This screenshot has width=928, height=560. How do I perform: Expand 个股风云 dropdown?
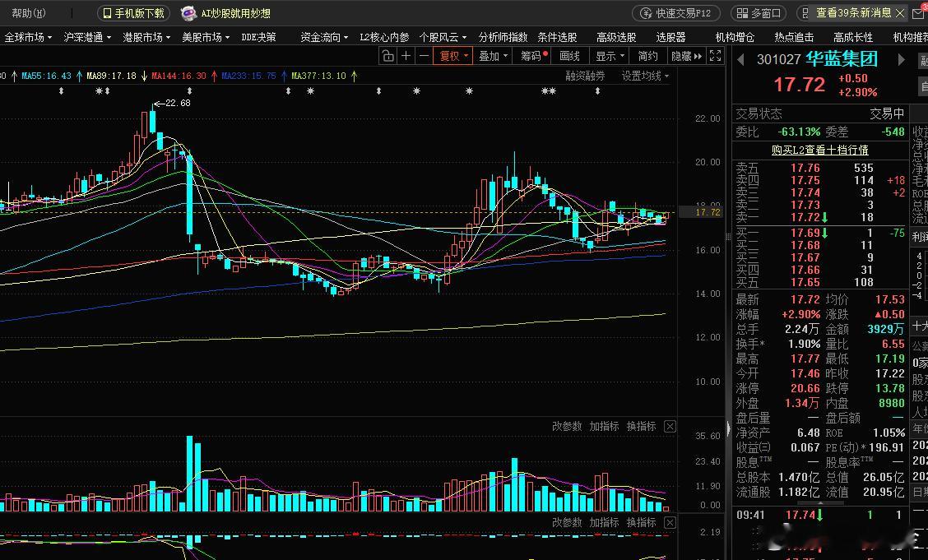pos(443,37)
